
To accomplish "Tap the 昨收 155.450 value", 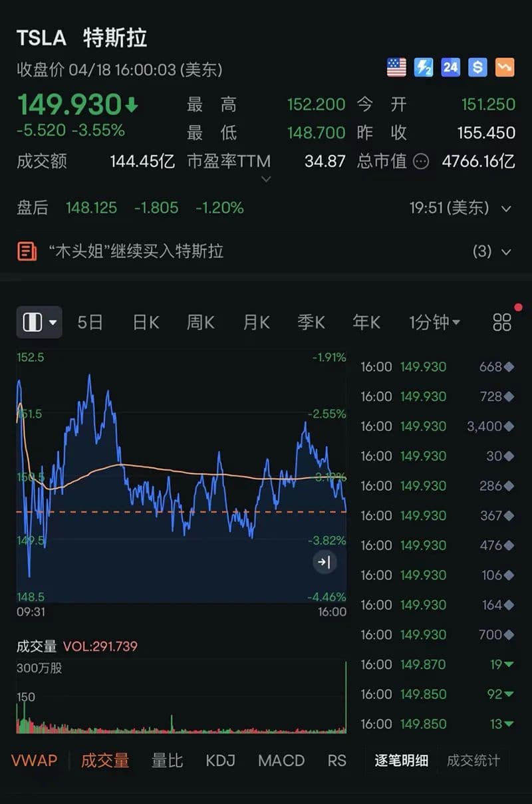I will click(x=486, y=133).
